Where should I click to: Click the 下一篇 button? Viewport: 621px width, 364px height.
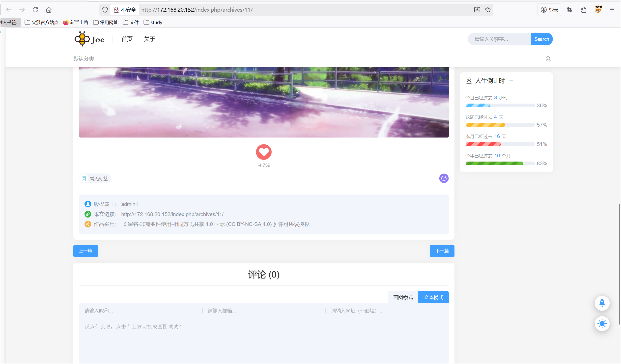pos(442,251)
